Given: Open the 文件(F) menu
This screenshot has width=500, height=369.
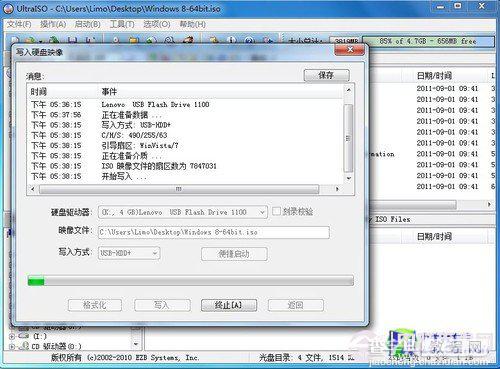Looking at the screenshot, I should [x=19, y=24].
